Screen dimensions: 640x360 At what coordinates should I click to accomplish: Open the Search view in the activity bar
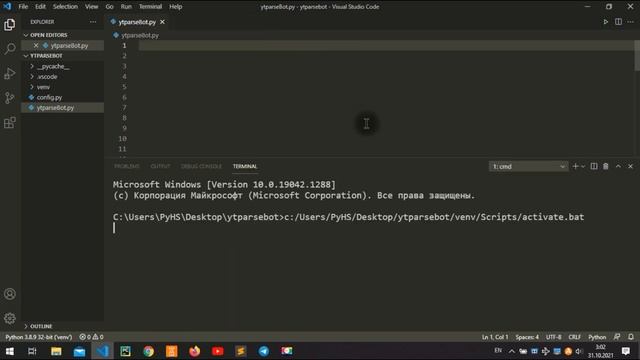click(9, 49)
